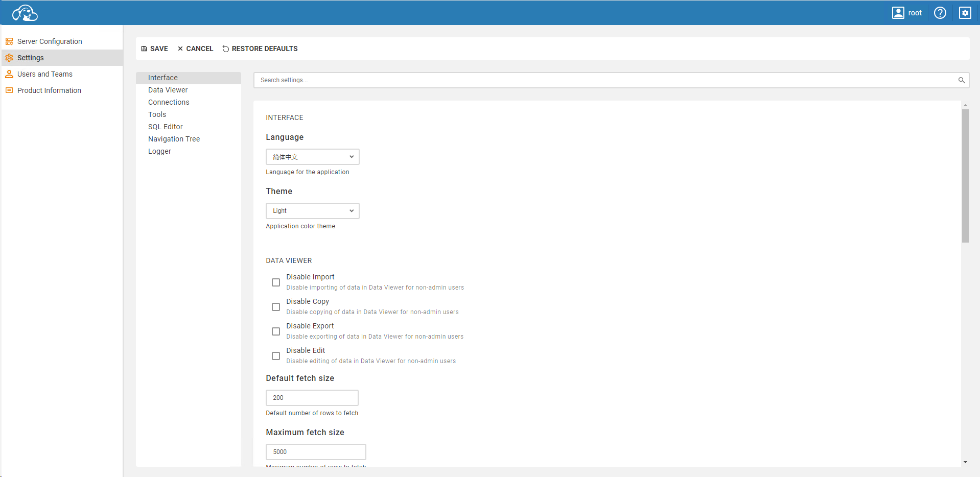Select the SQL Editor settings category
Screen dimensions: 980x477
pyautogui.click(x=189, y=127)
